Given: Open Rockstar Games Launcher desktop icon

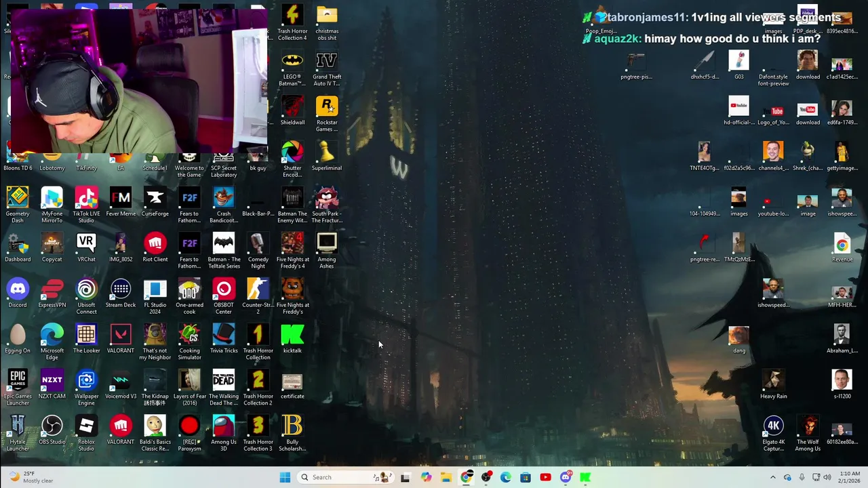Looking at the screenshot, I should click(x=327, y=113).
